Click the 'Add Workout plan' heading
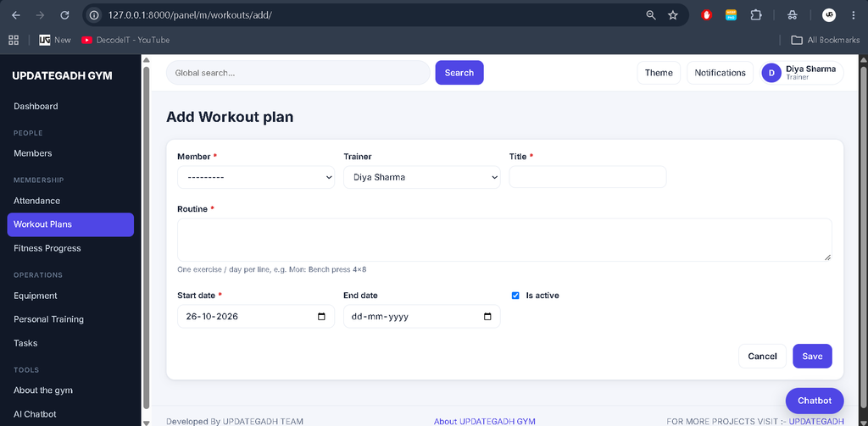Image resolution: width=868 pixels, height=426 pixels. (x=230, y=117)
